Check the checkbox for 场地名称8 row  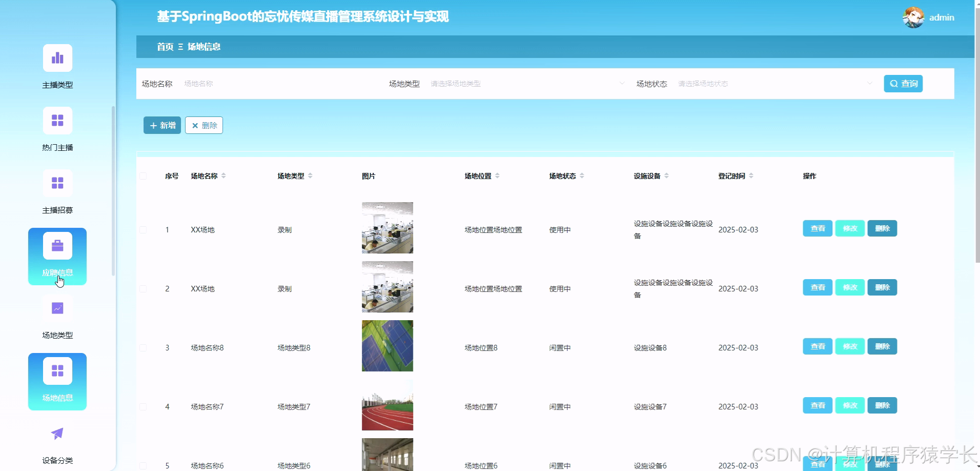tap(144, 347)
